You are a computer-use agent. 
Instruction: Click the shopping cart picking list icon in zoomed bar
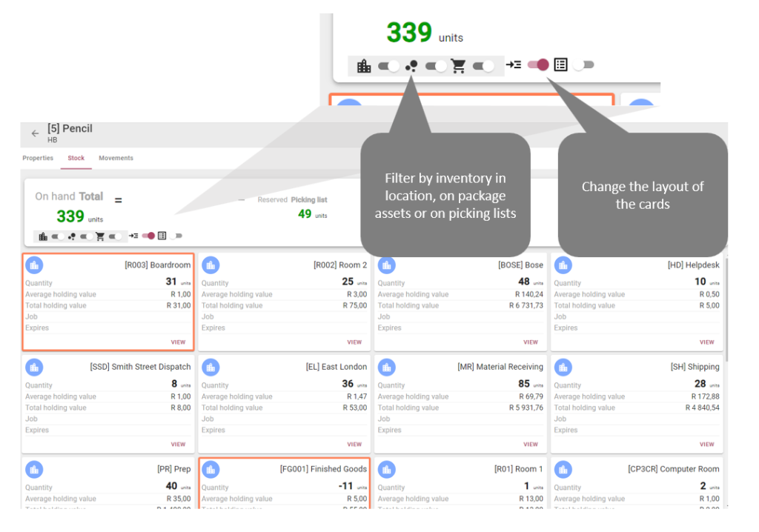(x=459, y=66)
